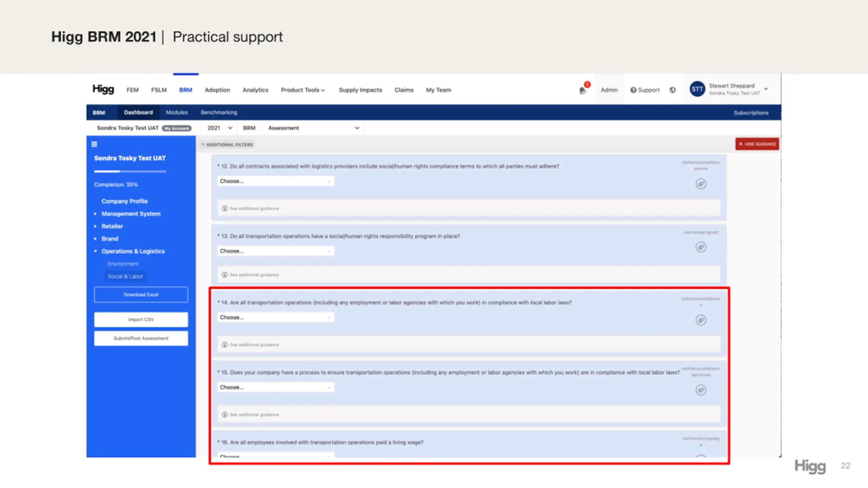Viewport: 868px width, 488px height.
Task: Collapse the Operations & Logistics section
Action: point(133,251)
